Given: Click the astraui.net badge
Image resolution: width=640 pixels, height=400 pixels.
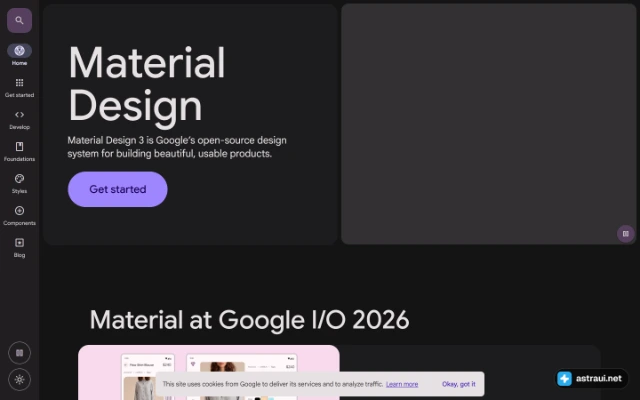Looking at the screenshot, I should pos(592,378).
